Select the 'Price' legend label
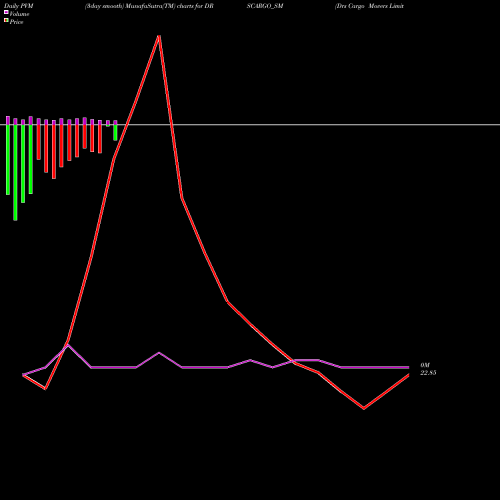This screenshot has height=500, width=500. (x=16, y=22)
